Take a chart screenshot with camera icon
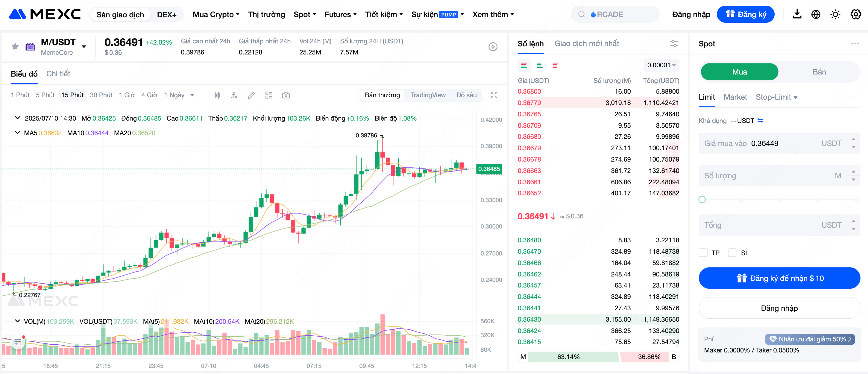Image resolution: width=868 pixels, height=374 pixels. pyautogui.click(x=286, y=95)
